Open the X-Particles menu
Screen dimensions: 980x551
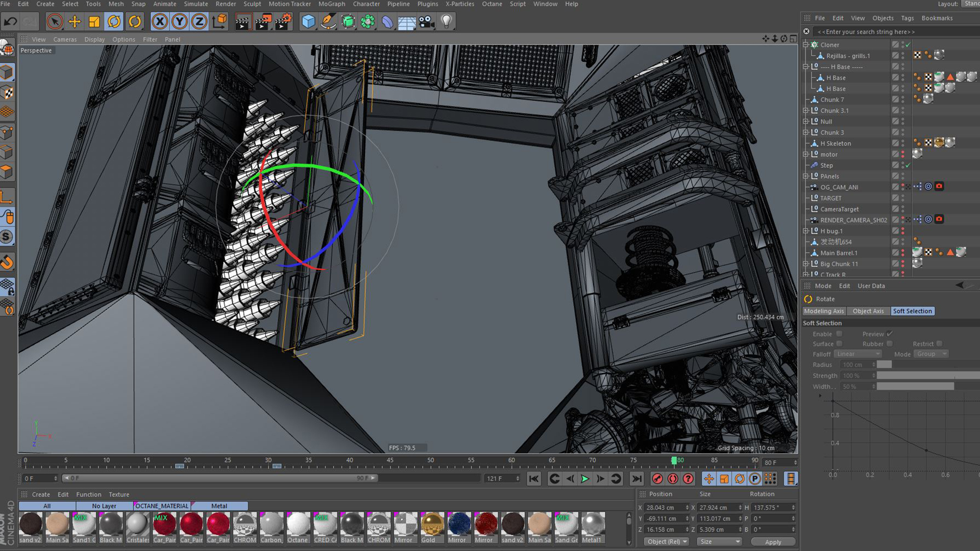459,4
